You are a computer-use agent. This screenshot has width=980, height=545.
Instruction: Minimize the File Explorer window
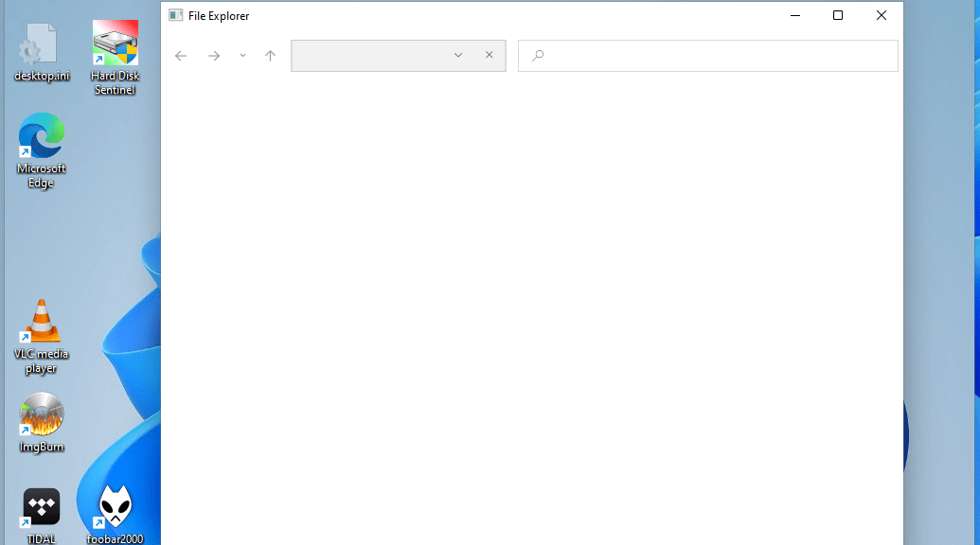click(x=794, y=15)
